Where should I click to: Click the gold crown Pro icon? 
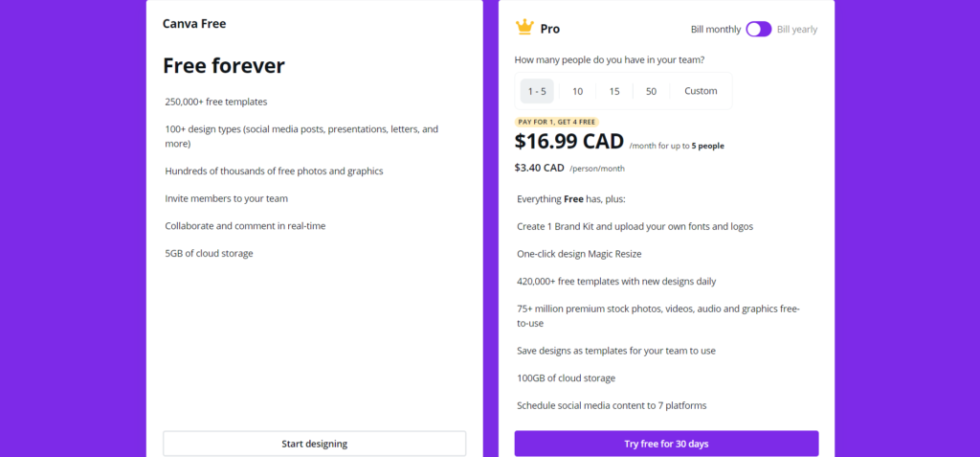[524, 28]
